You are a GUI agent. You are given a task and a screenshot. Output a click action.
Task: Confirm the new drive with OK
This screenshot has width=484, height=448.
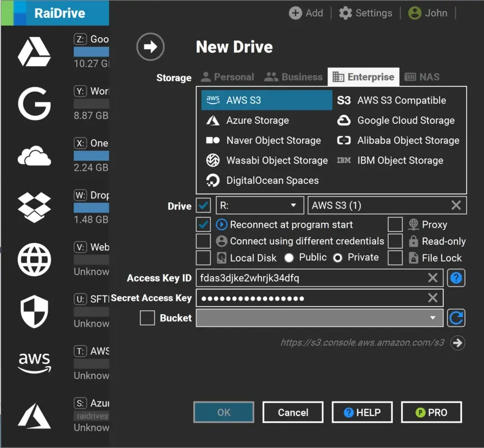point(224,412)
